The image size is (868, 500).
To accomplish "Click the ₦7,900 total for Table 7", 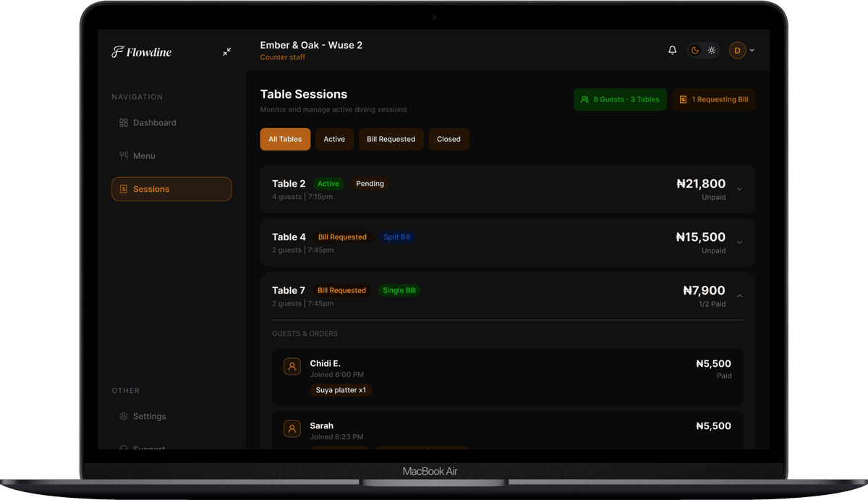I will click(705, 290).
